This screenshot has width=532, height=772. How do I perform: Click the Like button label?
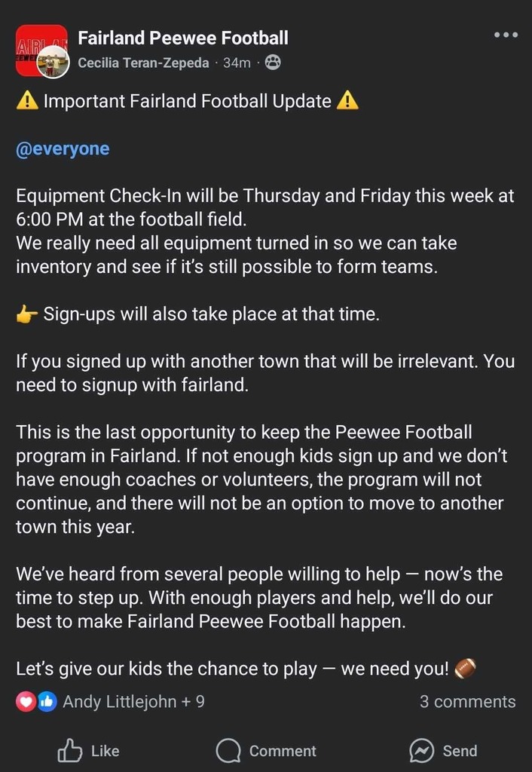click(x=105, y=751)
